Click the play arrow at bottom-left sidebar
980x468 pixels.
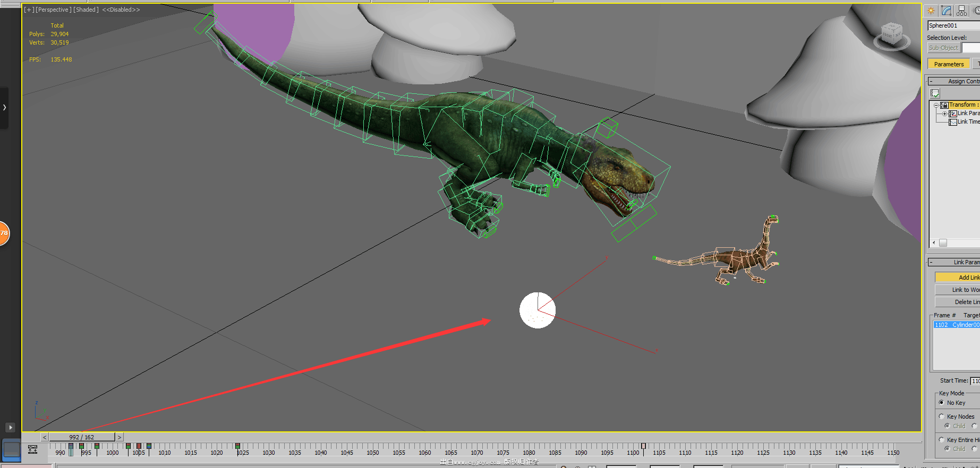[x=10, y=427]
